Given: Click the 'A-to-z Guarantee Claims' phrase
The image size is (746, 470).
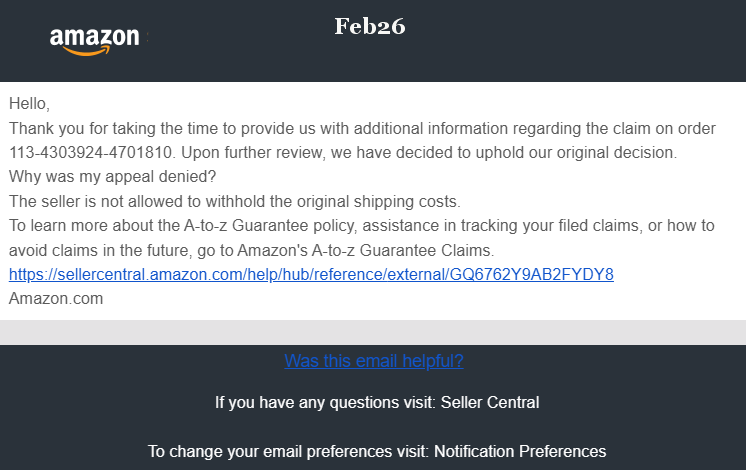Looking at the screenshot, I should (x=402, y=250).
